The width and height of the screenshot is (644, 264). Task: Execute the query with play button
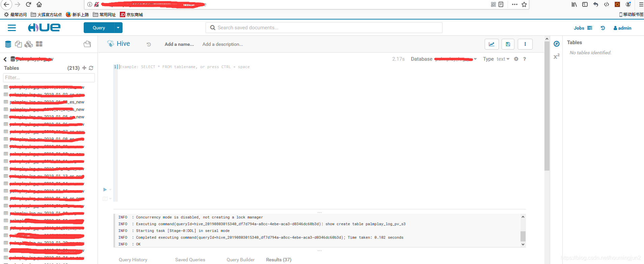click(x=105, y=189)
